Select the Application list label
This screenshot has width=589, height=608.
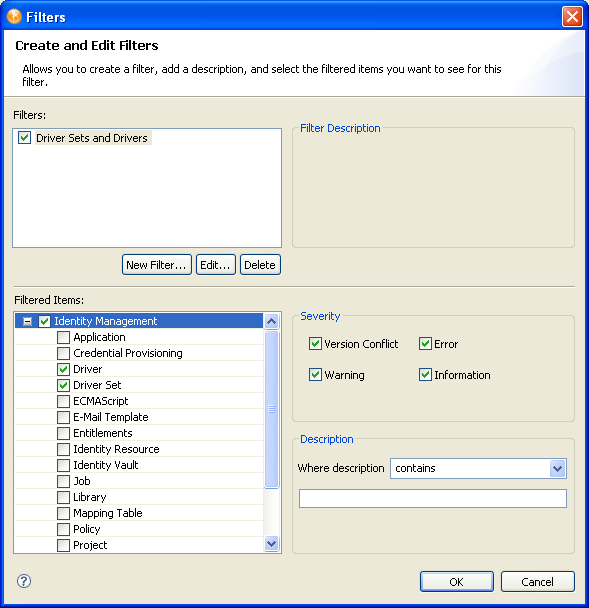99,337
